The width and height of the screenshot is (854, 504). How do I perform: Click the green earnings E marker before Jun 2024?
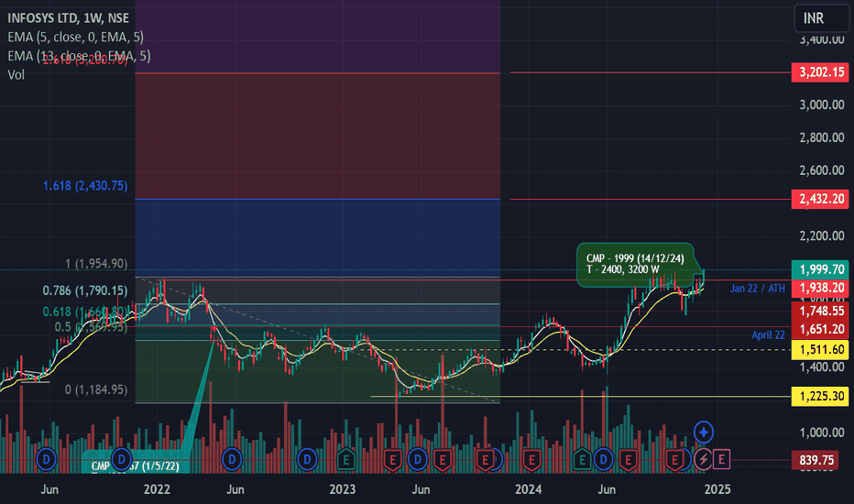[582, 460]
